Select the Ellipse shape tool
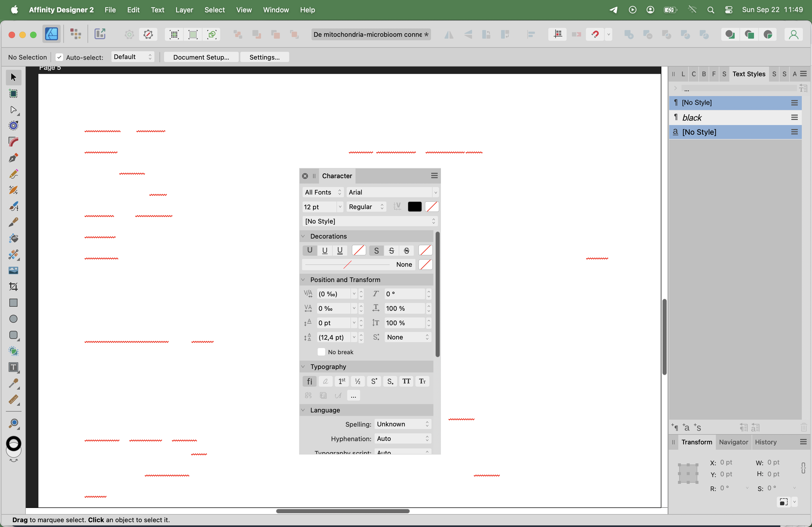This screenshot has width=812, height=527. [x=14, y=319]
